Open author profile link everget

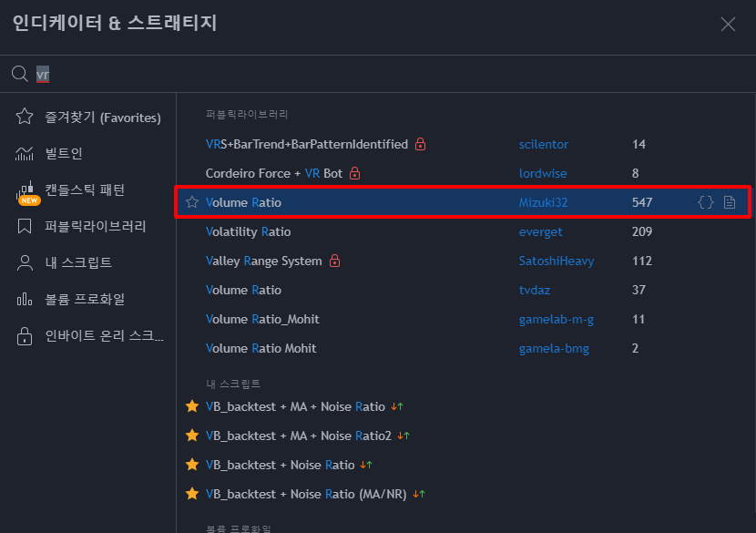pyautogui.click(x=541, y=232)
